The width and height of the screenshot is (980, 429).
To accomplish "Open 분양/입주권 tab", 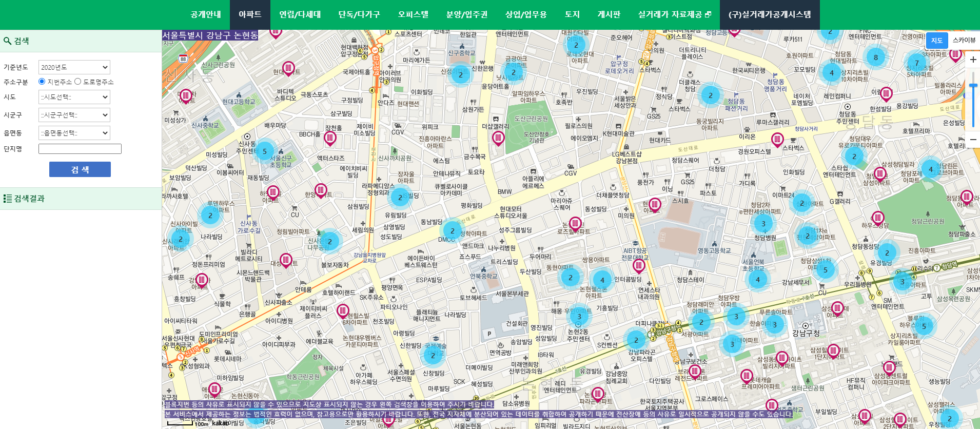I will point(467,14).
